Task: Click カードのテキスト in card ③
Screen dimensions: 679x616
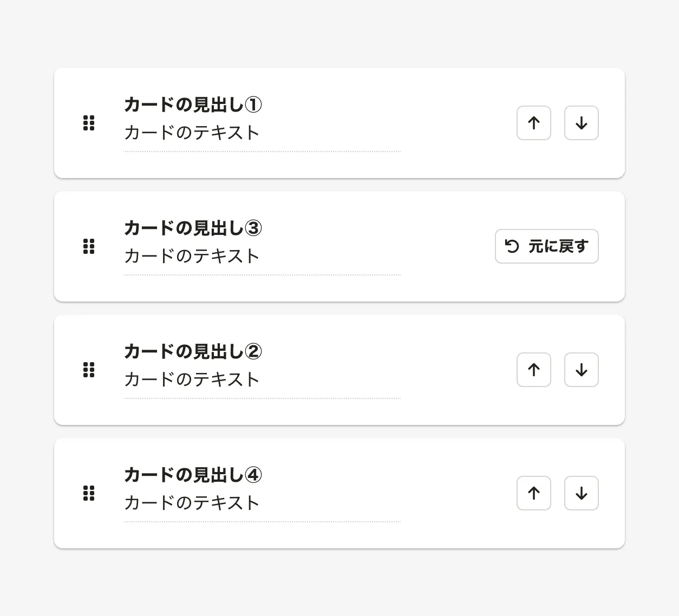Action: point(192,256)
